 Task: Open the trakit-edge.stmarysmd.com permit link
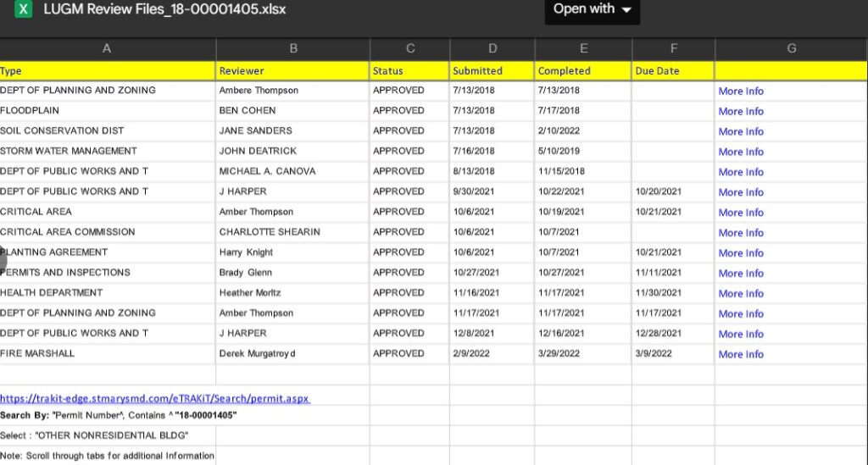pos(155,398)
